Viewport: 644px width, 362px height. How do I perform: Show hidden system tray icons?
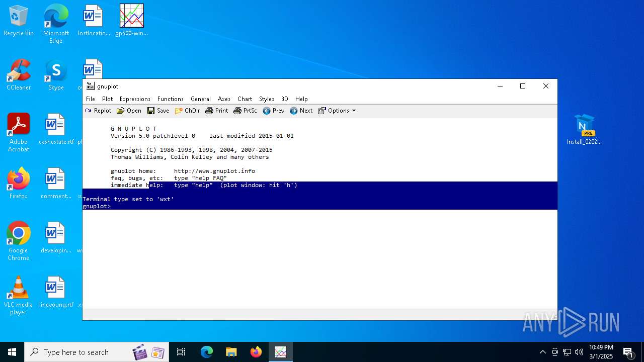(x=542, y=352)
